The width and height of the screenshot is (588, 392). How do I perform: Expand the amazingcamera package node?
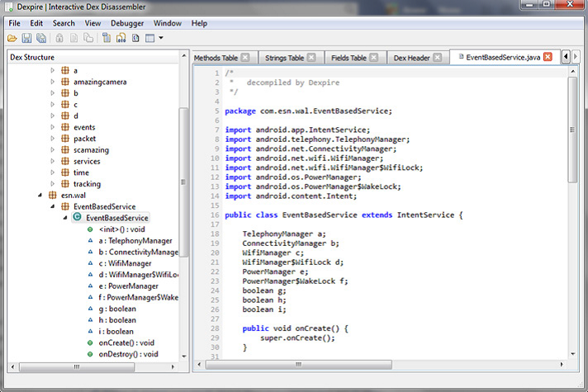tap(53, 82)
